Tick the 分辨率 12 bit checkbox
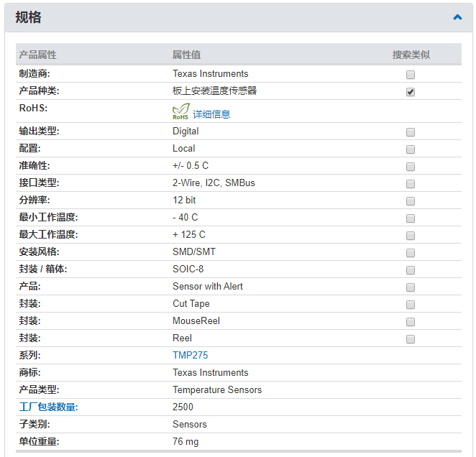This screenshot has height=457, width=476. click(411, 201)
